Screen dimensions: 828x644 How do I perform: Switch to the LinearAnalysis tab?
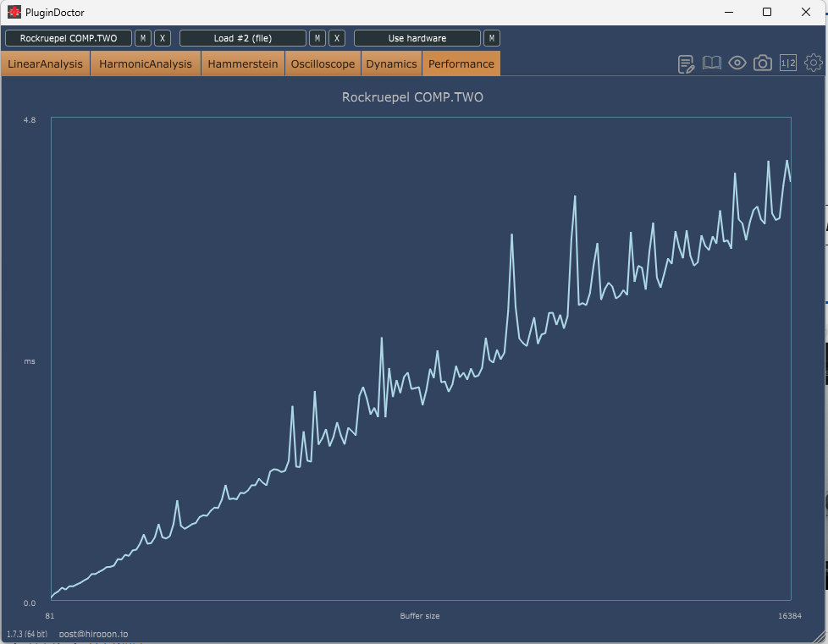(46, 63)
